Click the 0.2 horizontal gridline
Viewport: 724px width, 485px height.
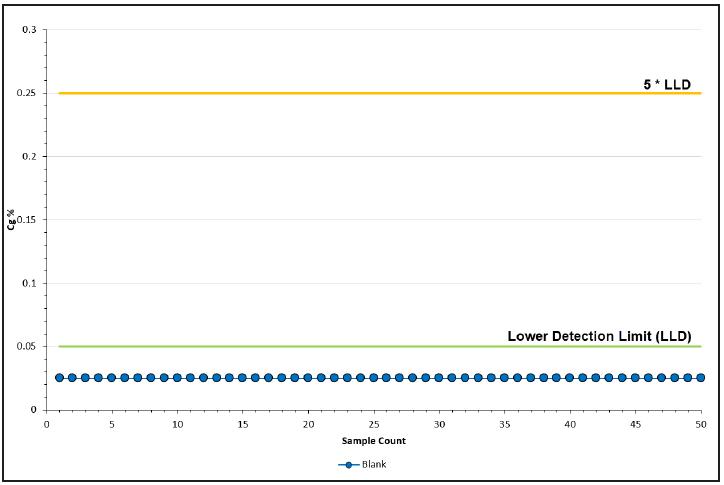pyautogui.click(x=374, y=157)
